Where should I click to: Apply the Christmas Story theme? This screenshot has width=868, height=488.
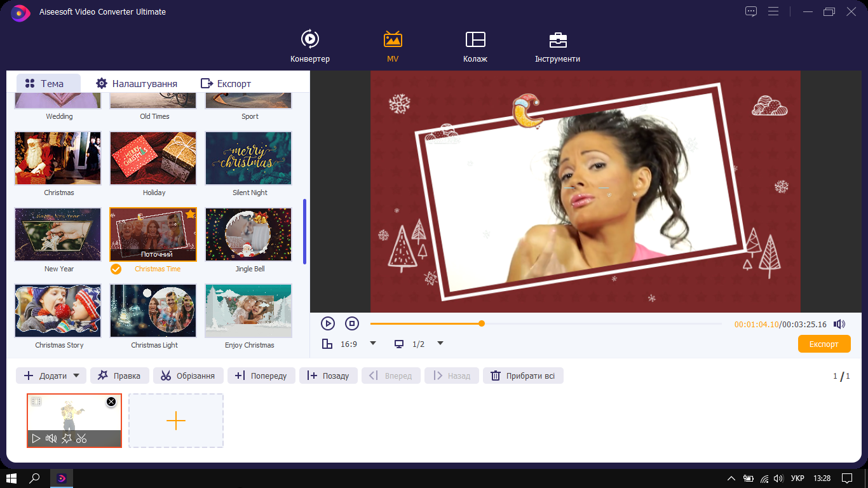click(58, 311)
